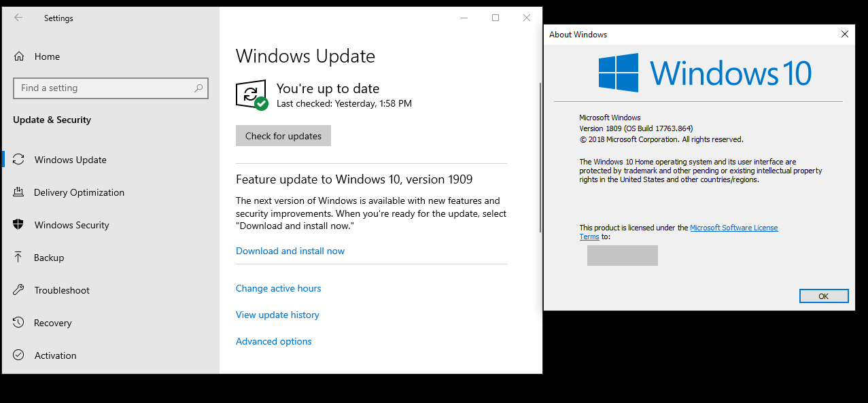Click the Windows Security shield icon

pos(19,225)
